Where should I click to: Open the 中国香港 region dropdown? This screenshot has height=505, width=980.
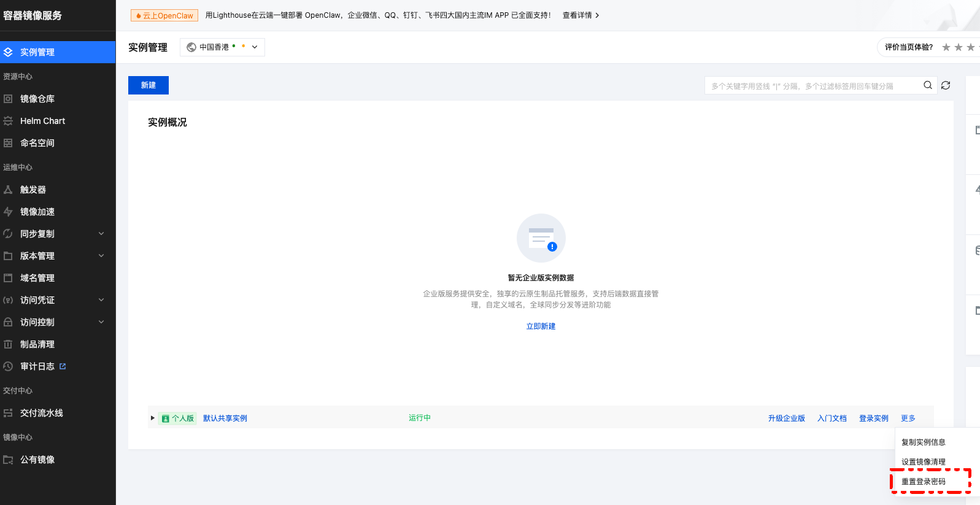tap(222, 47)
